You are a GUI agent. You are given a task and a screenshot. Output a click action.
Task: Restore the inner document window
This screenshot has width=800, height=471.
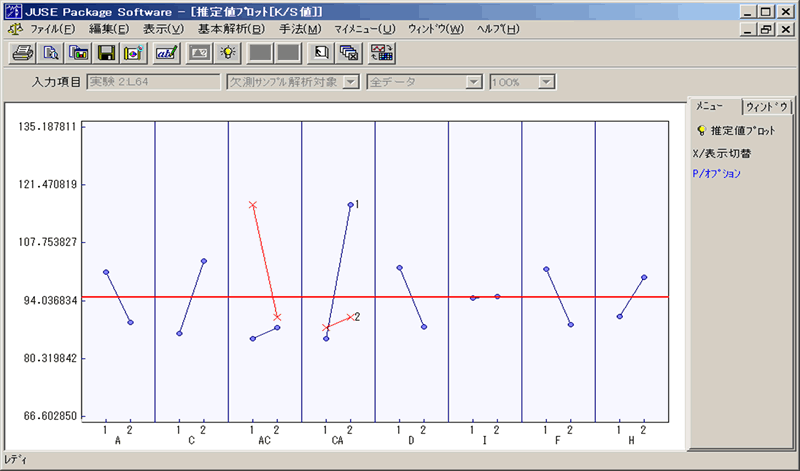click(x=766, y=30)
